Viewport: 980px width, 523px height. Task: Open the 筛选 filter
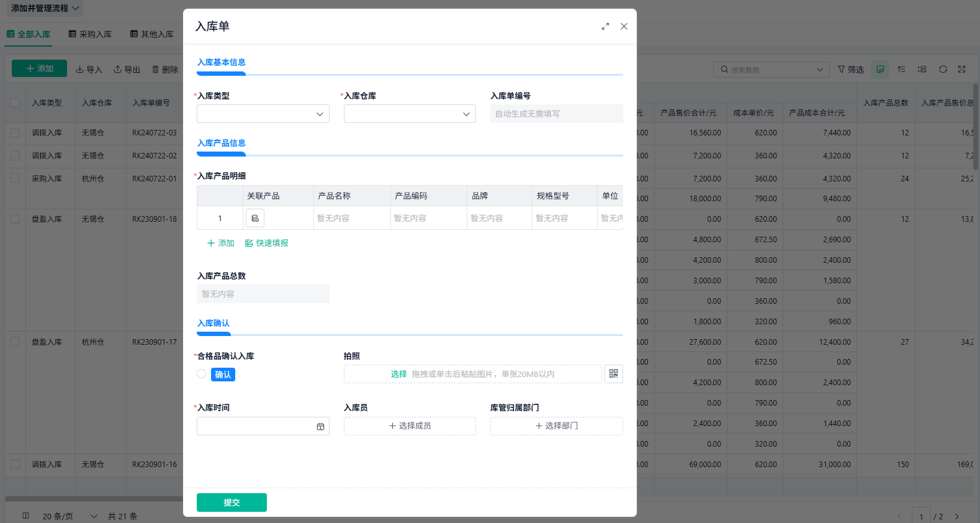click(850, 70)
